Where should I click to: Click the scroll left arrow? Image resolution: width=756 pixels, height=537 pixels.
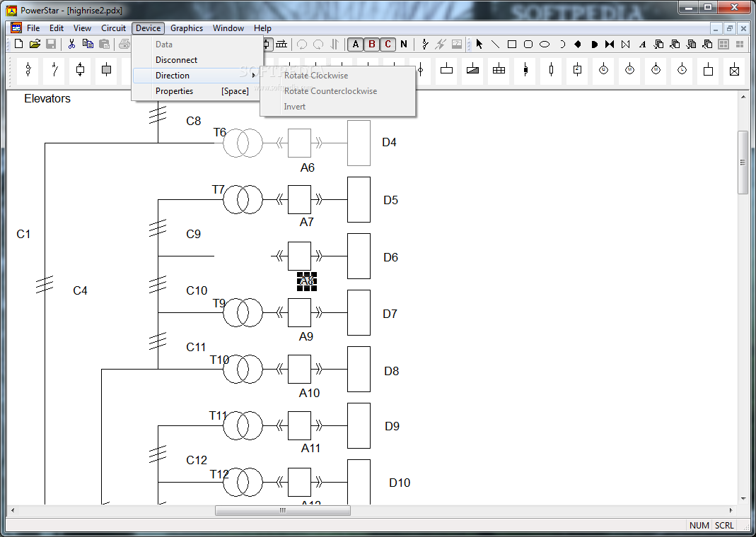(13, 510)
